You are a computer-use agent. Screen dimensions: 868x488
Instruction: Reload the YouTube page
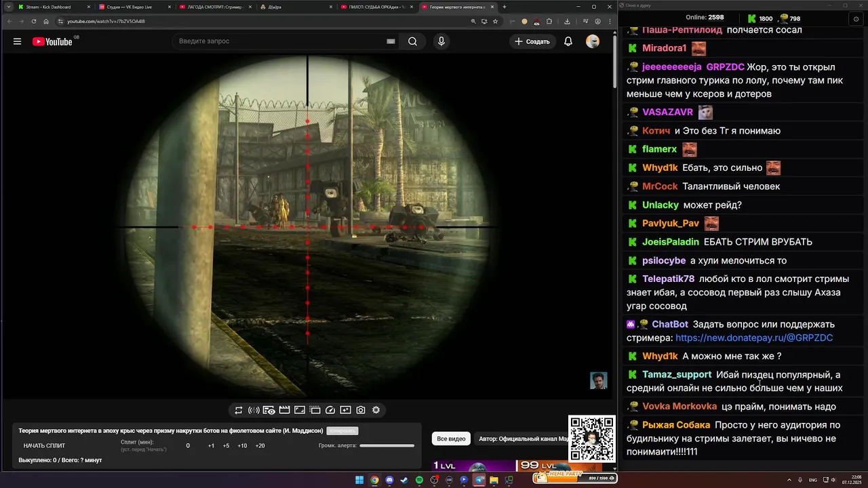point(34,21)
